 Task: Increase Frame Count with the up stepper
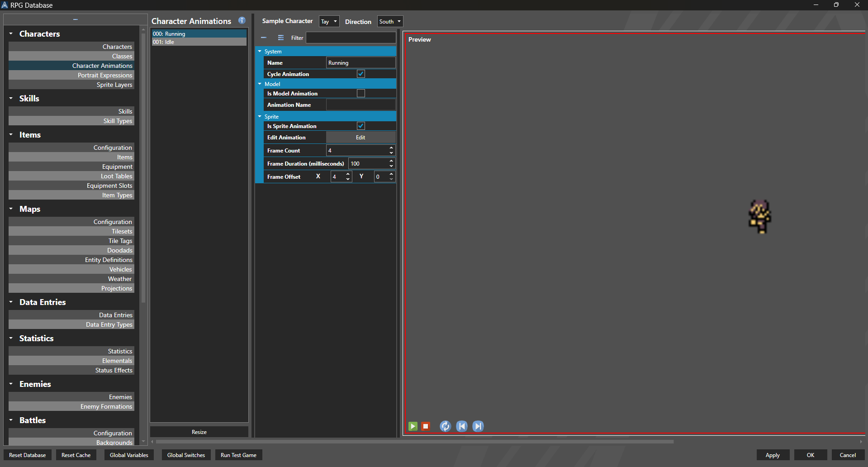(391, 148)
